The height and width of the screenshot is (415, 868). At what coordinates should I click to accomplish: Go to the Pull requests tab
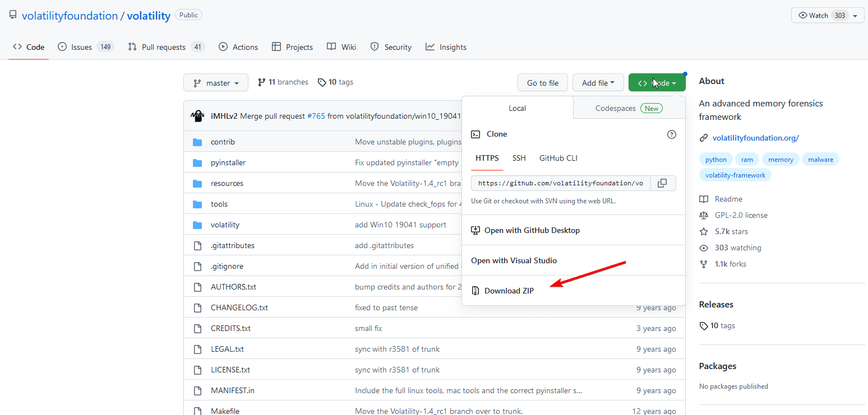click(166, 47)
